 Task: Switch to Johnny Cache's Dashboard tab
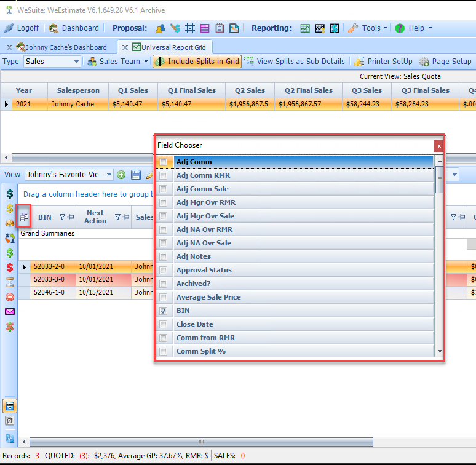66,47
